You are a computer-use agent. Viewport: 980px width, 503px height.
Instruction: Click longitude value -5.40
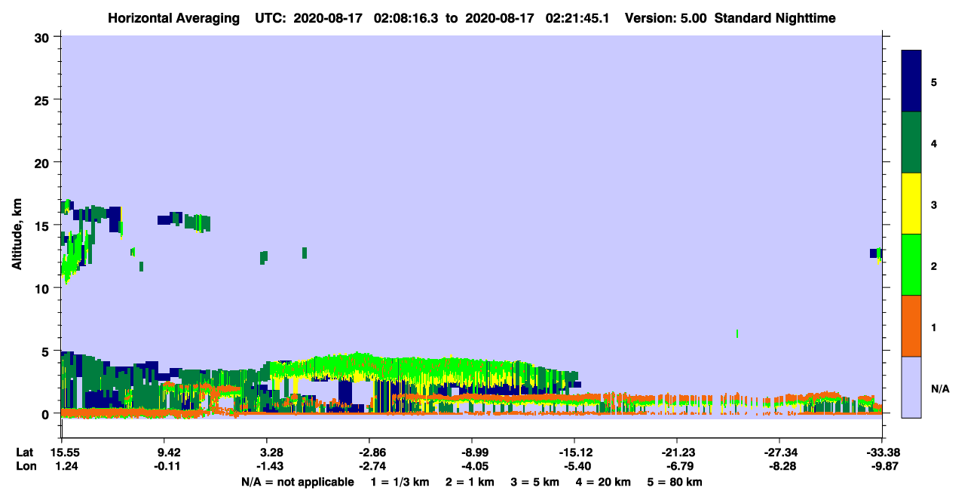coord(577,467)
